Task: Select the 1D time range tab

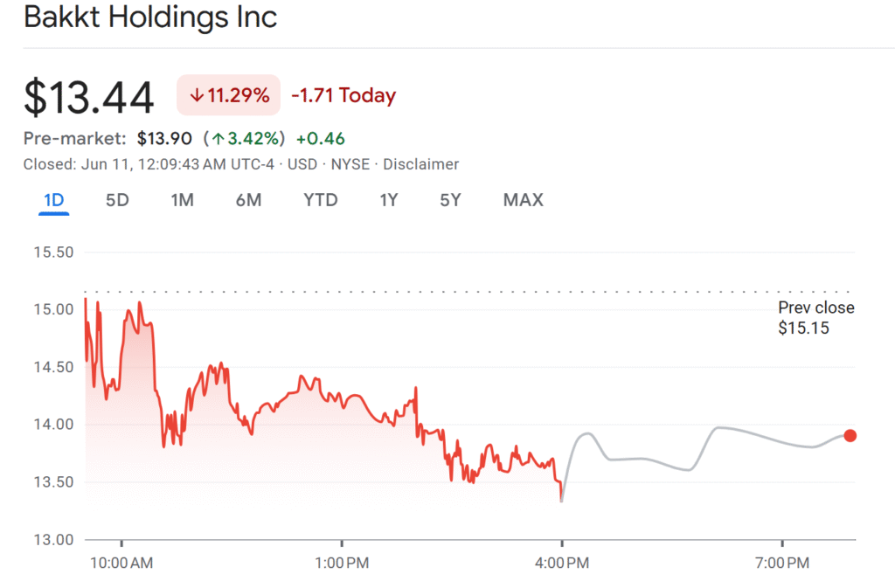Action: click(54, 200)
